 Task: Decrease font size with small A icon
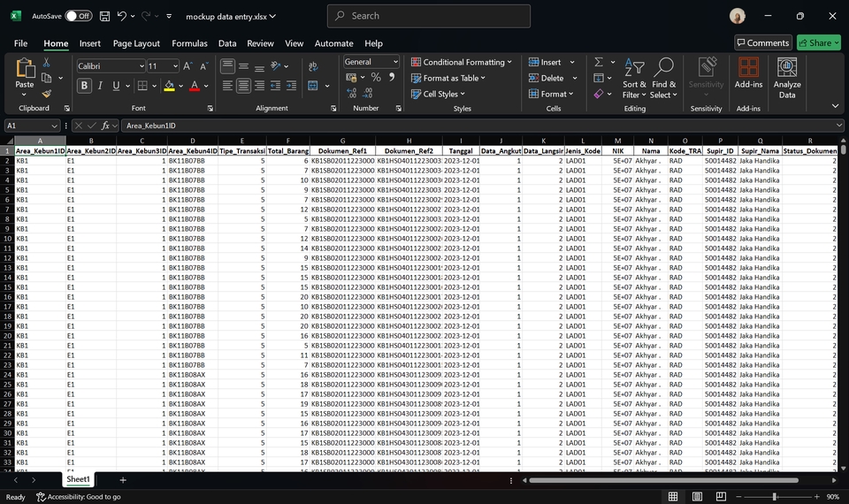click(x=203, y=66)
